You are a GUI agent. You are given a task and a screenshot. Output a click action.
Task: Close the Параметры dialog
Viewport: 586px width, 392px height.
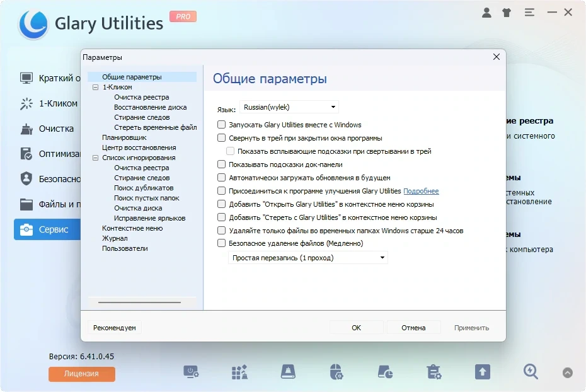[496, 57]
